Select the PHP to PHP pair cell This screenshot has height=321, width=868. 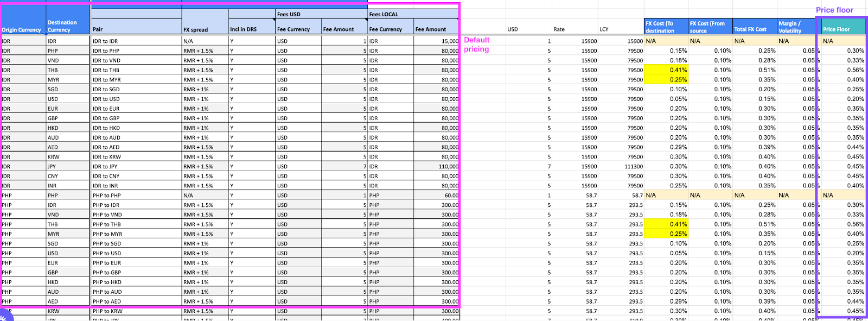click(x=136, y=195)
